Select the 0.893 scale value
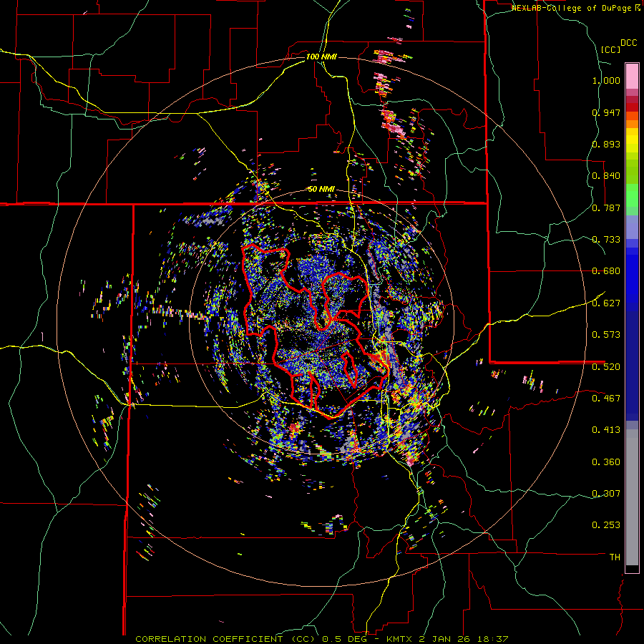This screenshot has height=644, width=644. [606, 144]
